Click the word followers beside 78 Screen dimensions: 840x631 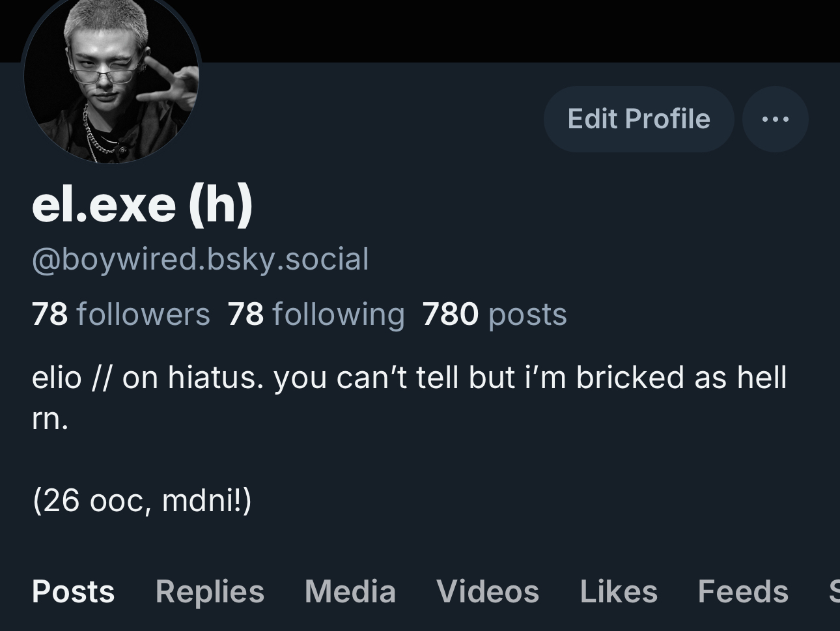(x=143, y=314)
